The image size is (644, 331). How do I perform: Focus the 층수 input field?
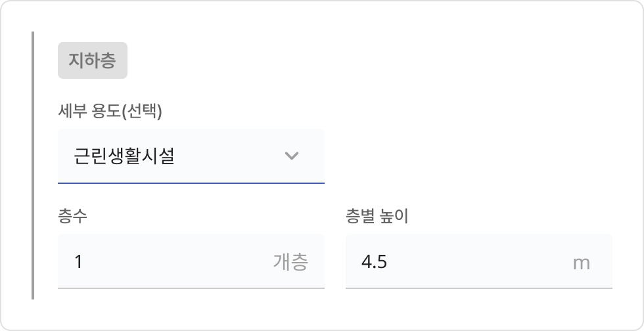point(164,262)
